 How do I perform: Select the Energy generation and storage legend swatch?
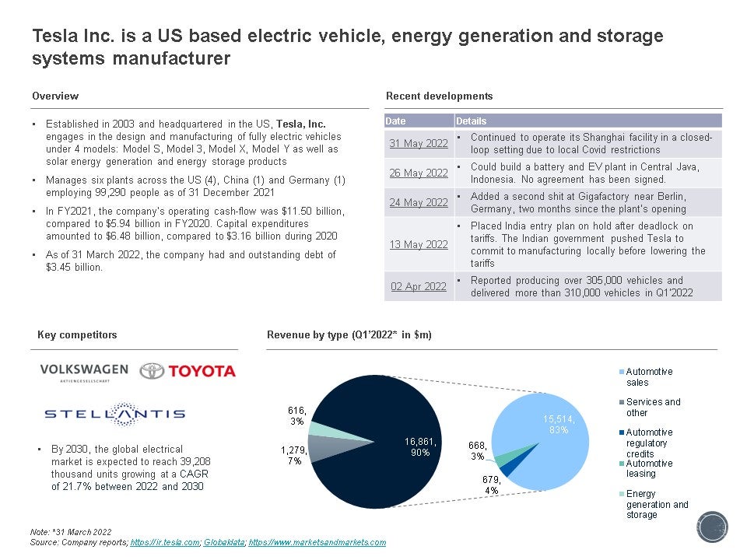pyautogui.click(x=621, y=494)
